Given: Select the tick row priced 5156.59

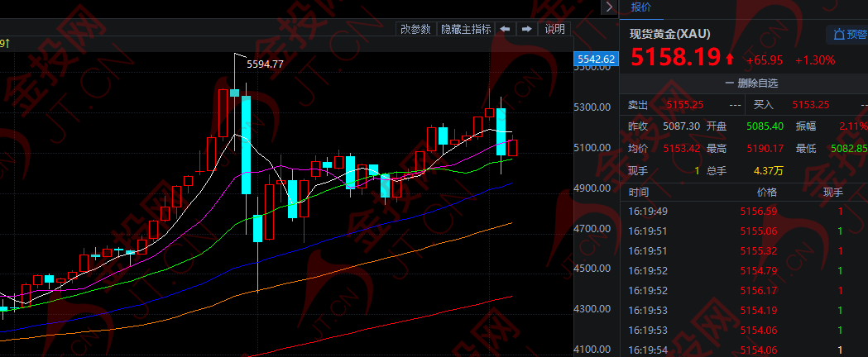Looking at the screenshot, I should pos(743,211).
